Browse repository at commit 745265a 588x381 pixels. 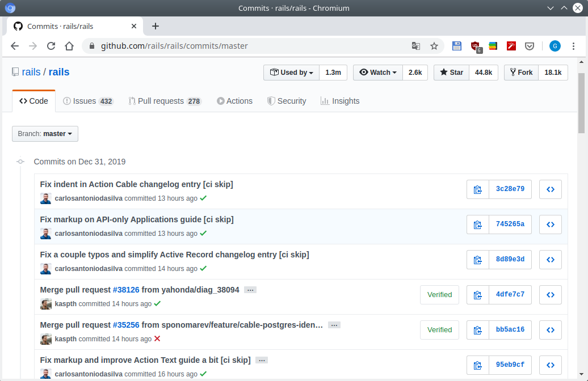click(x=550, y=225)
